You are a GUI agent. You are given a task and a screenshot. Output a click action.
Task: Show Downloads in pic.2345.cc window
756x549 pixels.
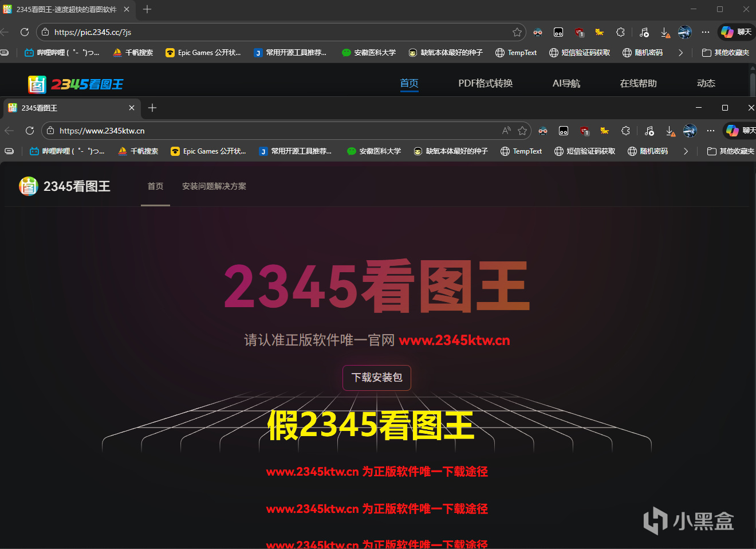pyautogui.click(x=664, y=32)
